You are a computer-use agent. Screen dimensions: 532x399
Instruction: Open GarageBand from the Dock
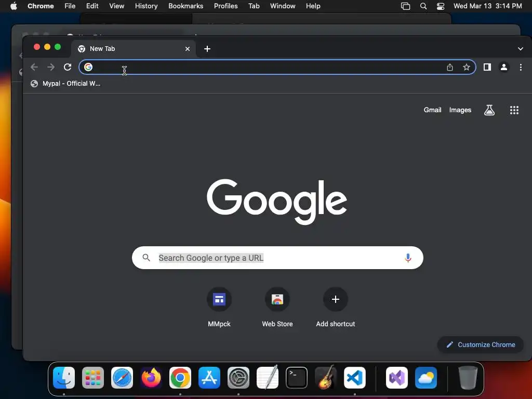click(326, 378)
